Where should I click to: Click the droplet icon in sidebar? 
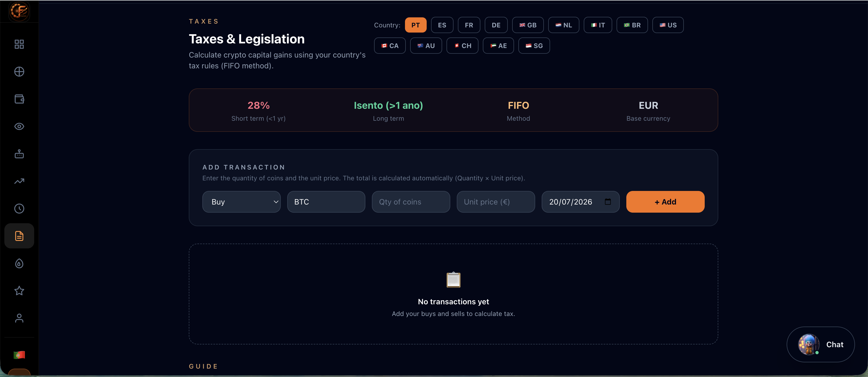[x=19, y=263]
